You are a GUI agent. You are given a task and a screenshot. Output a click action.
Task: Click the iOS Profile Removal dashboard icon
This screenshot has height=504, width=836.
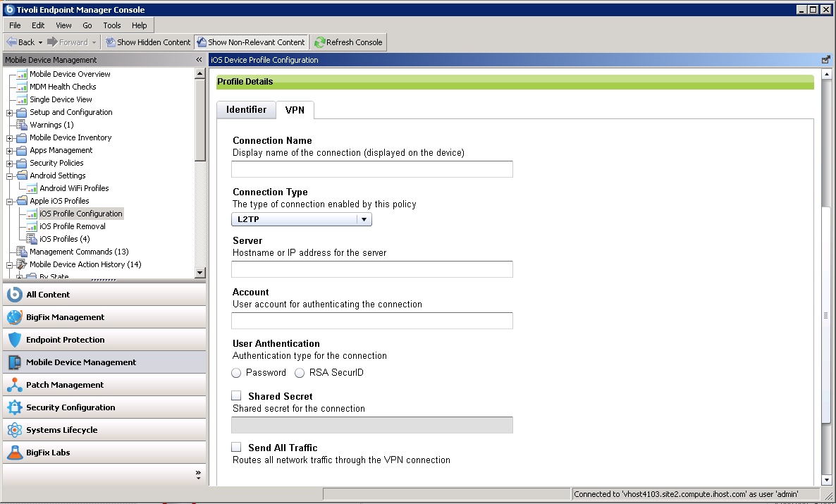pos(32,227)
